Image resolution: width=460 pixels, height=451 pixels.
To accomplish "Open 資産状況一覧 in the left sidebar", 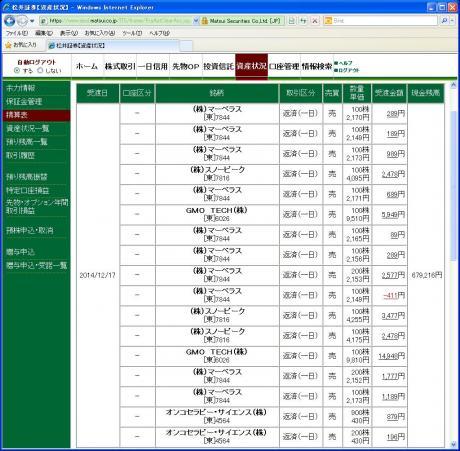I will point(28,128).
